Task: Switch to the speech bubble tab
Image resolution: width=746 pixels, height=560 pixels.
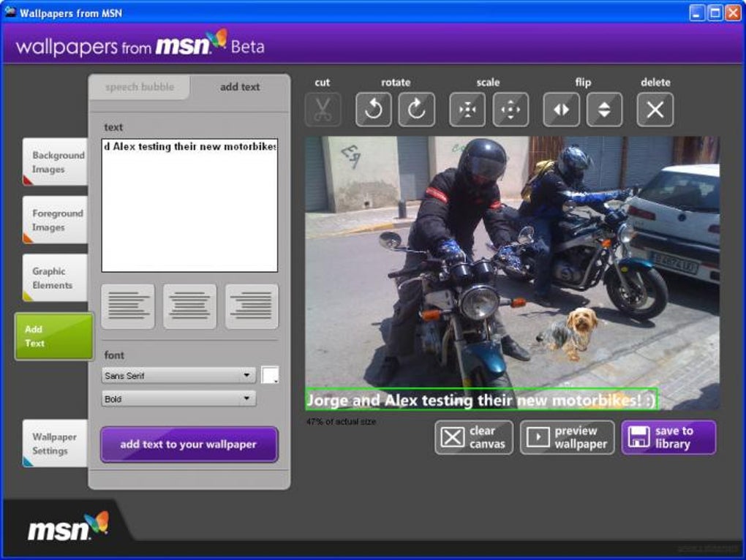Action: pos(140,87)
